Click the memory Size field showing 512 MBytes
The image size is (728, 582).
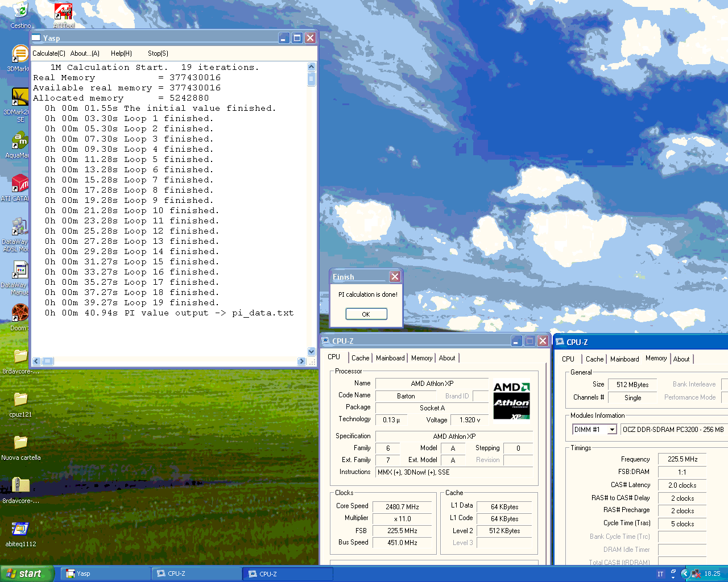point(632,385)
